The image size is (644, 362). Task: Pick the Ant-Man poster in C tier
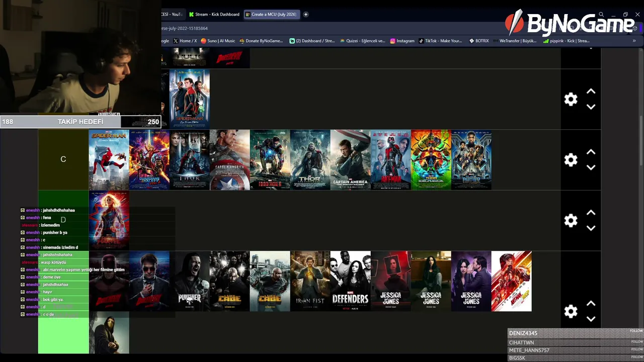coord(391,160)
